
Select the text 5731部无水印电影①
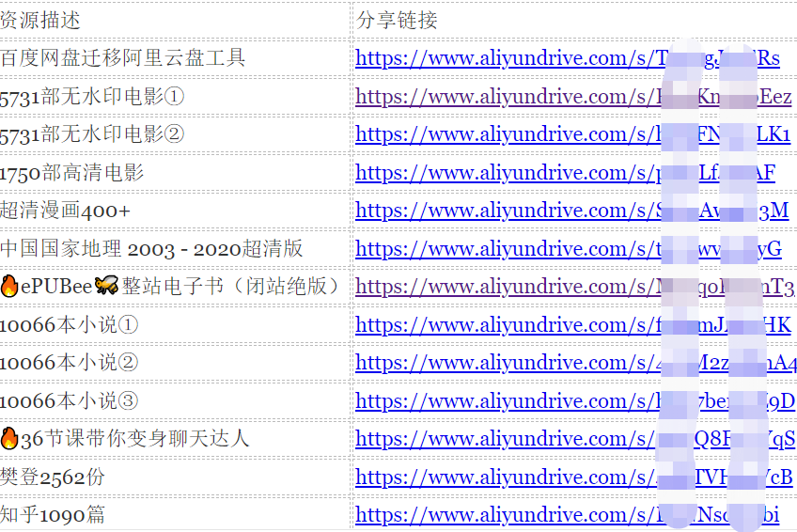coord(92,97)
